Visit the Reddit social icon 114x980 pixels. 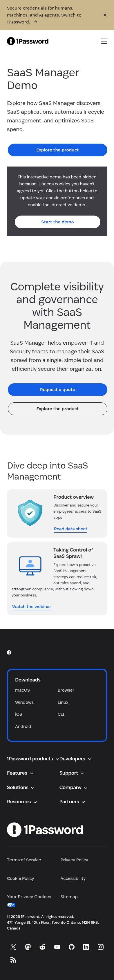pyautogui.click(x=43, y=947)
